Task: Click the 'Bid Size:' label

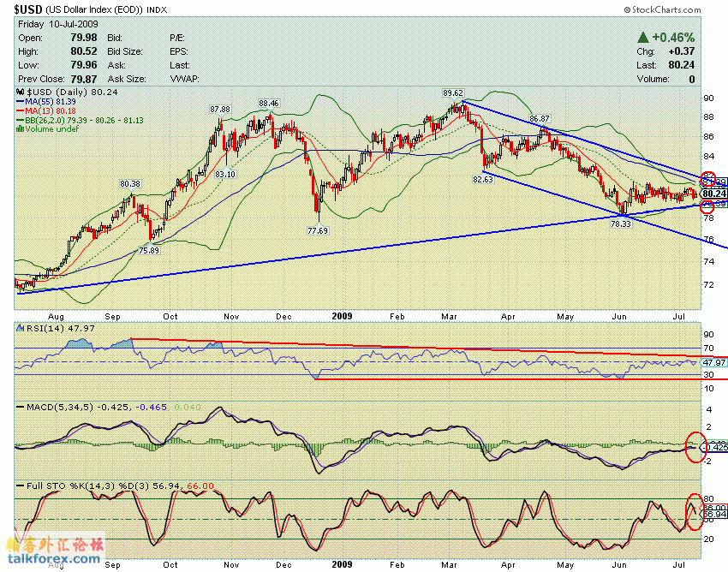Action: (125, 51)
